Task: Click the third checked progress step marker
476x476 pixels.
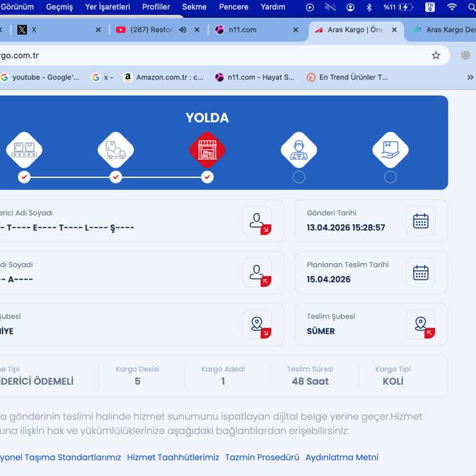Action: point(208,177)
